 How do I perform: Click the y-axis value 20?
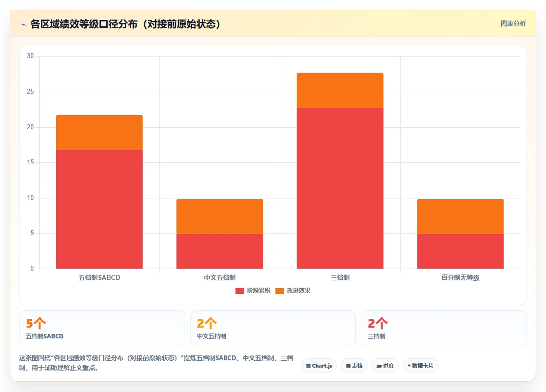click(x=30, y=127)
